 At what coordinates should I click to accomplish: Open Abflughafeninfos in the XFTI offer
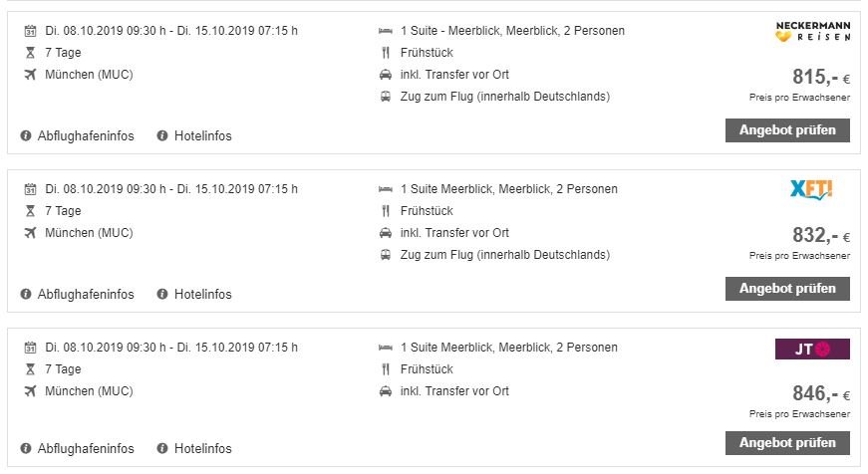(x=86, y=294)
